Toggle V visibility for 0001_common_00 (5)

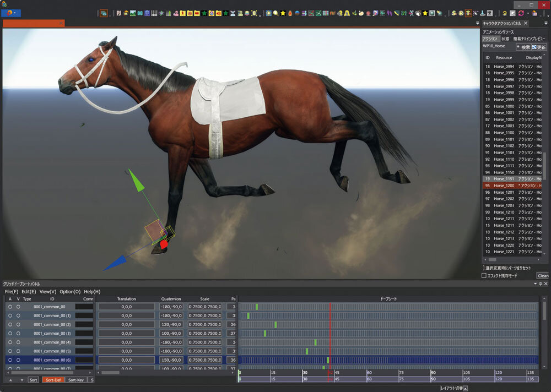18,351
